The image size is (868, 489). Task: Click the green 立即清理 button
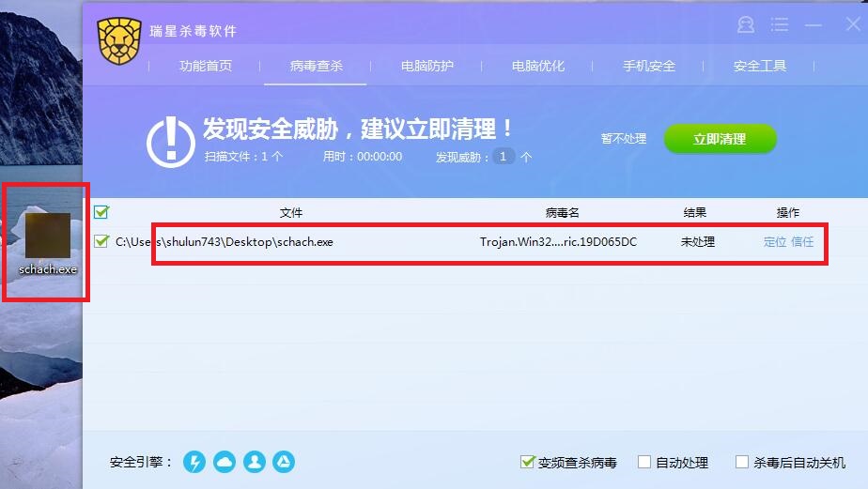click(721, 139)
